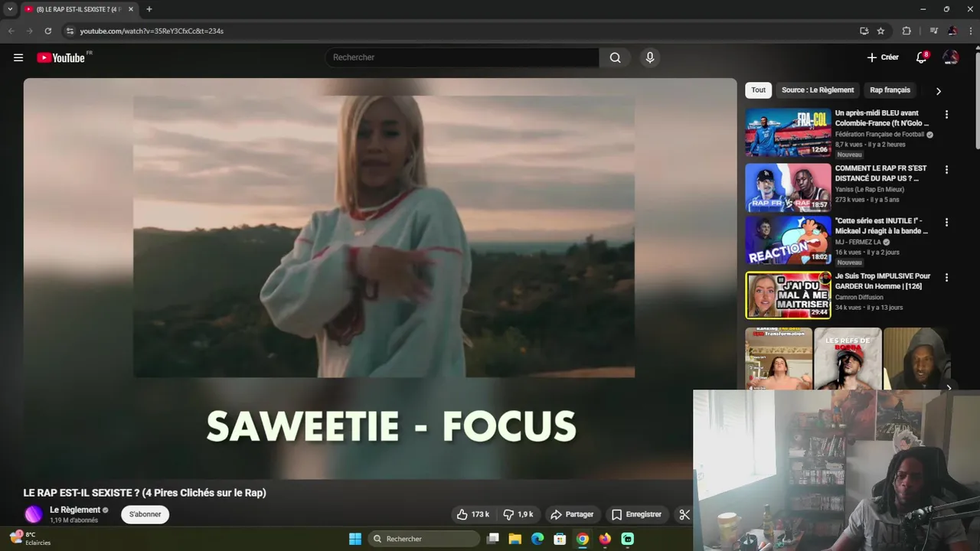Open the Le Règlement channel avatar
Screen dimensions: 980x551
[x=34, y=514]
